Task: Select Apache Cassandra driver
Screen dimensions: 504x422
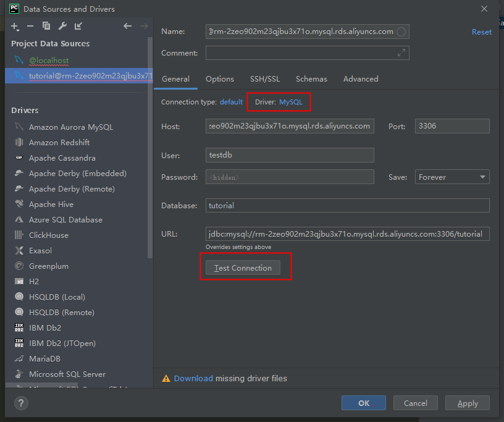Action: click(x=62, y=158)
